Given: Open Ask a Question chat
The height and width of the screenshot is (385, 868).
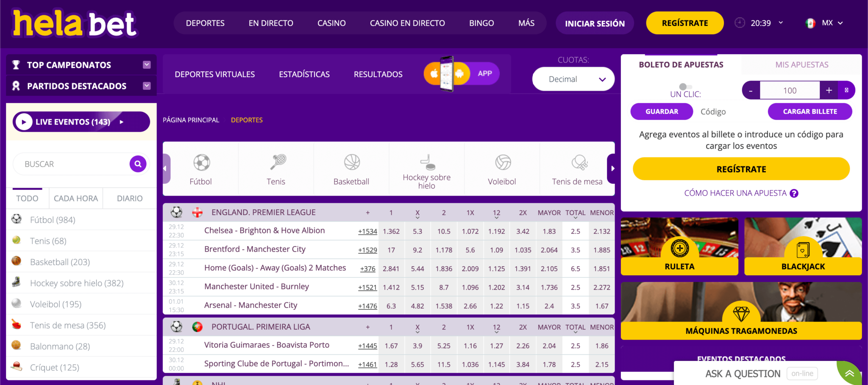Looking at the screenshot, I should click(743, 374).
